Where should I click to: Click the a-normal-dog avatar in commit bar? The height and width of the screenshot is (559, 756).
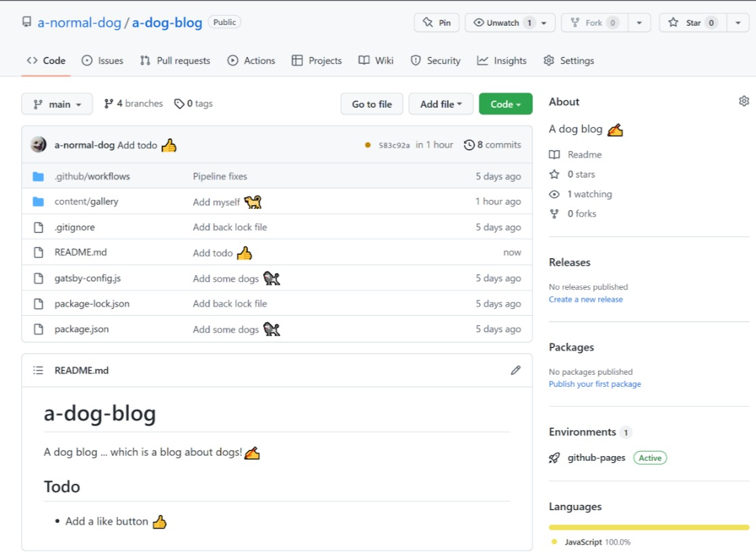pyautogui.click(x=38, y=144)
